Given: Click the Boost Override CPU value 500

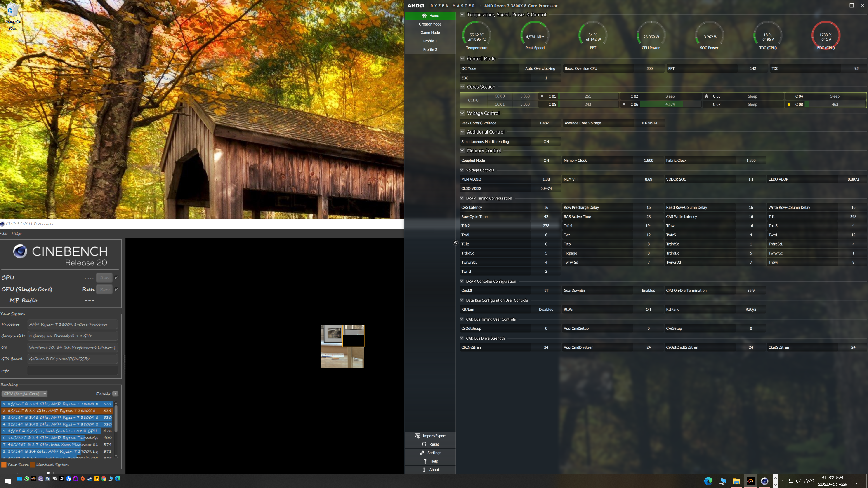Looking at the screenshot, I should pos(649,68).
